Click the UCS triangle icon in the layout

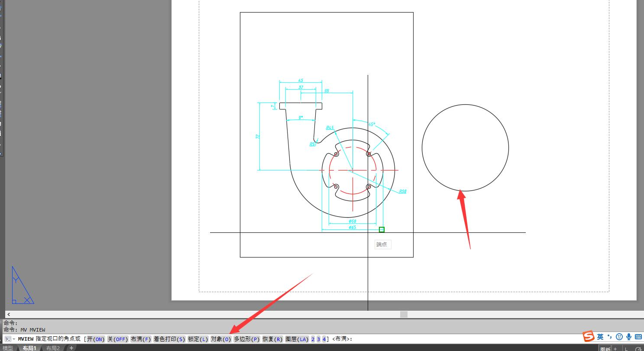(x=23, y=285)
